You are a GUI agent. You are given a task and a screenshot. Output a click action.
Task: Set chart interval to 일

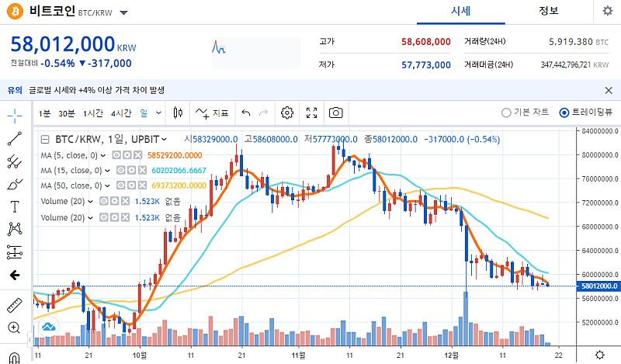144,113
